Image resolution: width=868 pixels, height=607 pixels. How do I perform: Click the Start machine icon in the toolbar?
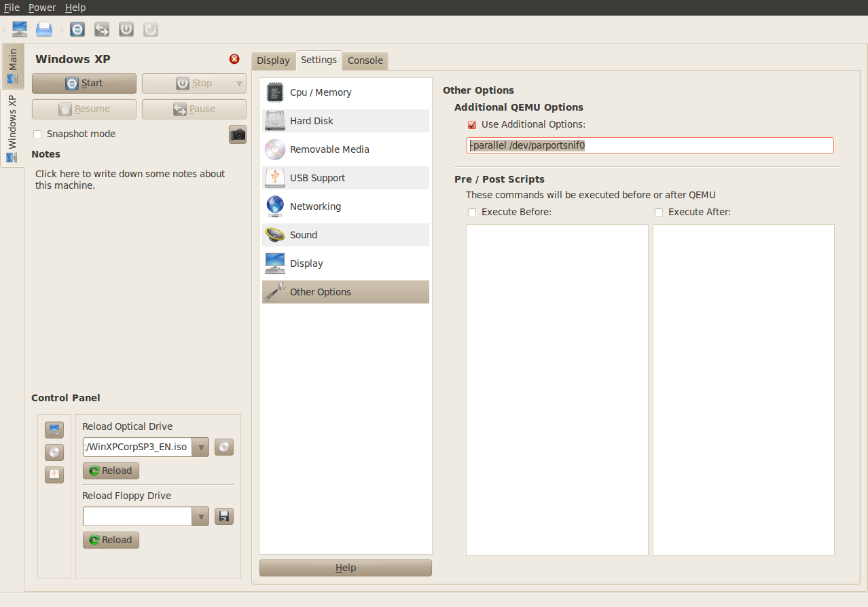(x=77, y=29)
